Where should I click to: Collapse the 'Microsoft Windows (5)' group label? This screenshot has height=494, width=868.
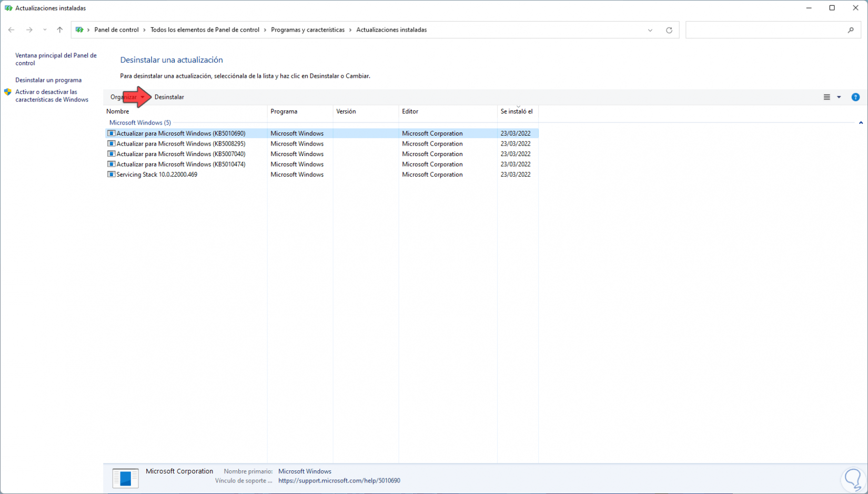(140, 122)
